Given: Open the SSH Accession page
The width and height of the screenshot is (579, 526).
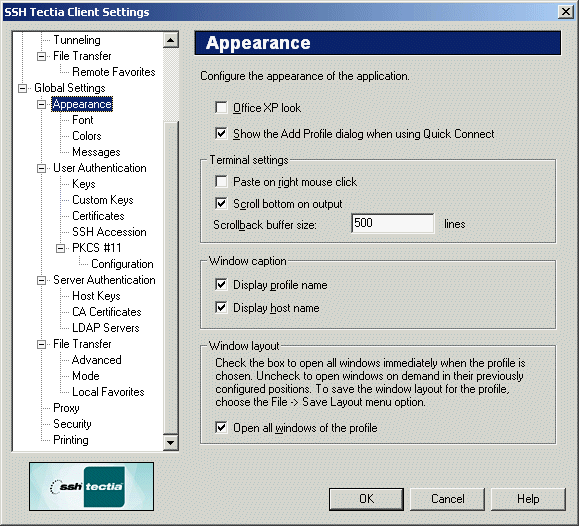Looking at the screenshot, I should (109, 232).
